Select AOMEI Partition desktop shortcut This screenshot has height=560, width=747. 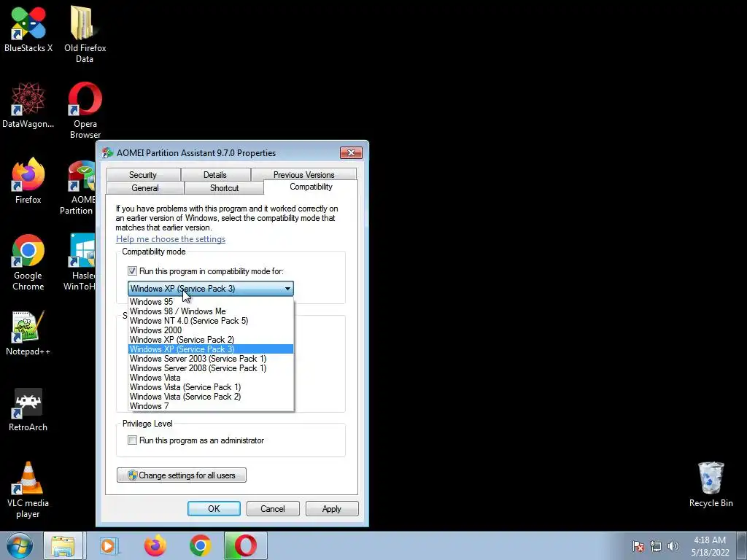point(78,187)
